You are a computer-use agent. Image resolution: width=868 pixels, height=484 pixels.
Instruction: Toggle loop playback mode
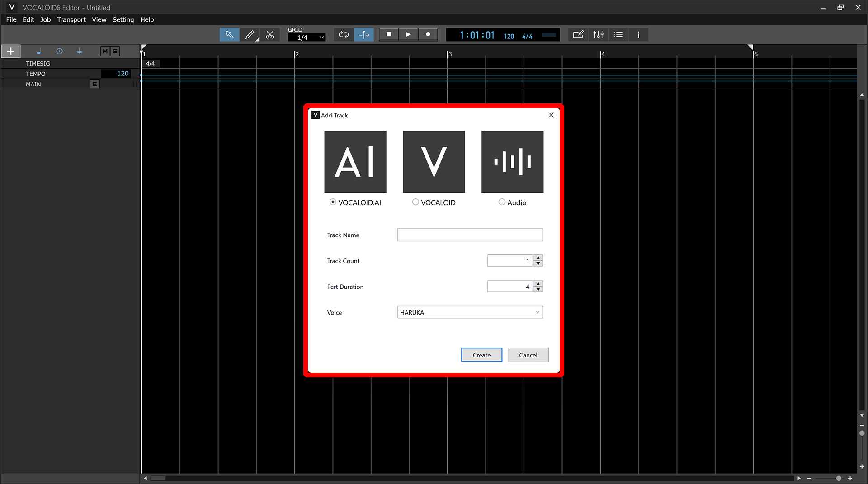(344, 34)
